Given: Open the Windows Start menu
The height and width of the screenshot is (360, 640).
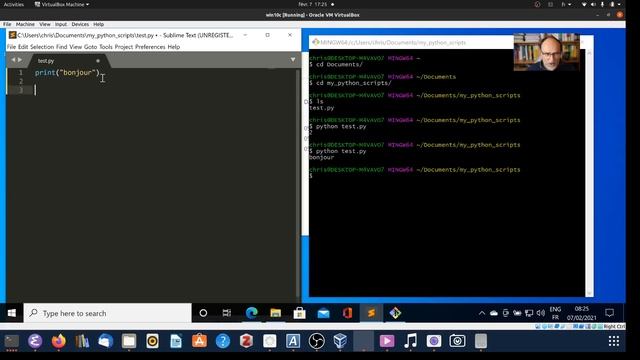Looking at the screenshot, I should pyautogui.click(x=12, y=313).
